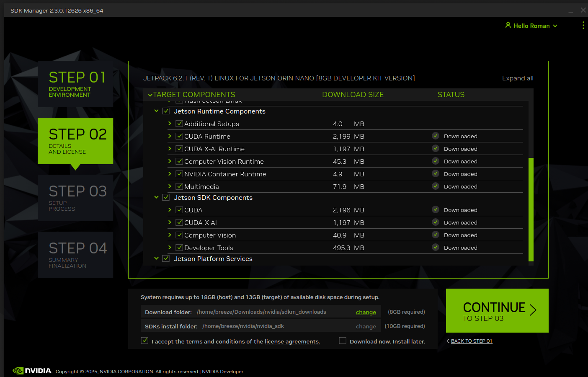Screen dimensions: 588x377
Task: Go to the STEP 01 Development Environment tab
Action: [x=75, y=84]
